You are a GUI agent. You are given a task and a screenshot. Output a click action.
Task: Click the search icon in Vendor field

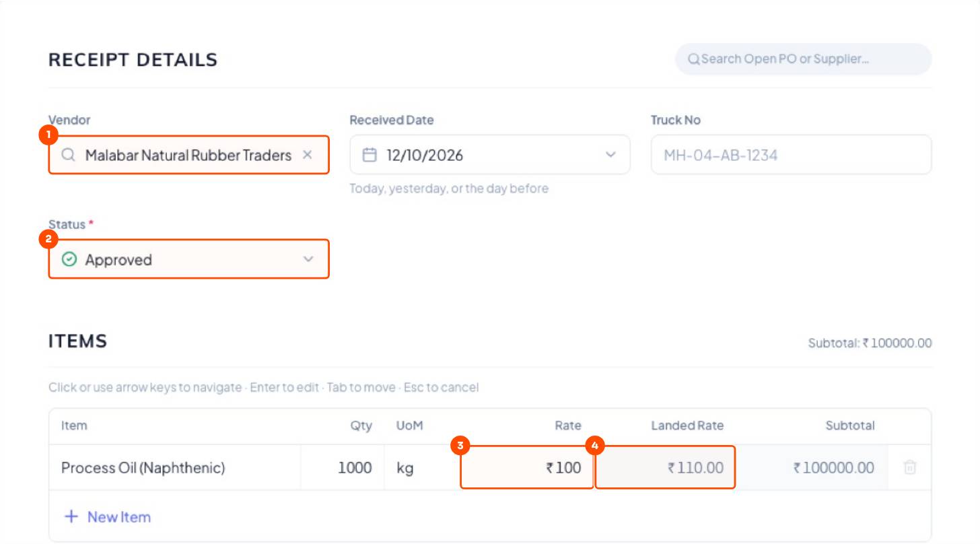[x=68, y=155]
